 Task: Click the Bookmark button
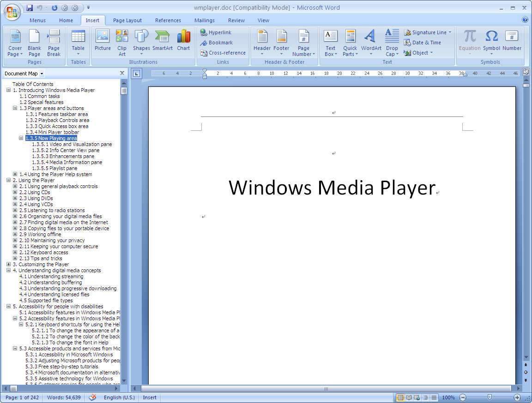point(217,43)
